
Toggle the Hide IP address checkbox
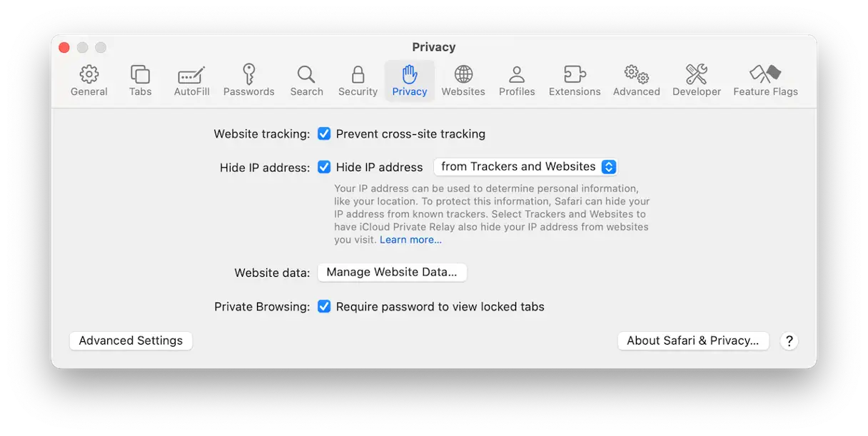pyautogui.click(x=324, y=167)
